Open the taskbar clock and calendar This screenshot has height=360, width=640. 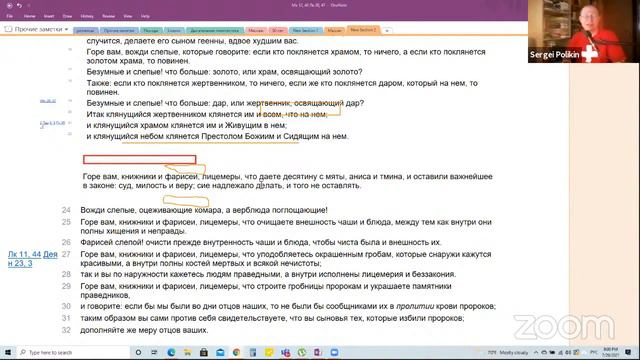tap(611, 352)
